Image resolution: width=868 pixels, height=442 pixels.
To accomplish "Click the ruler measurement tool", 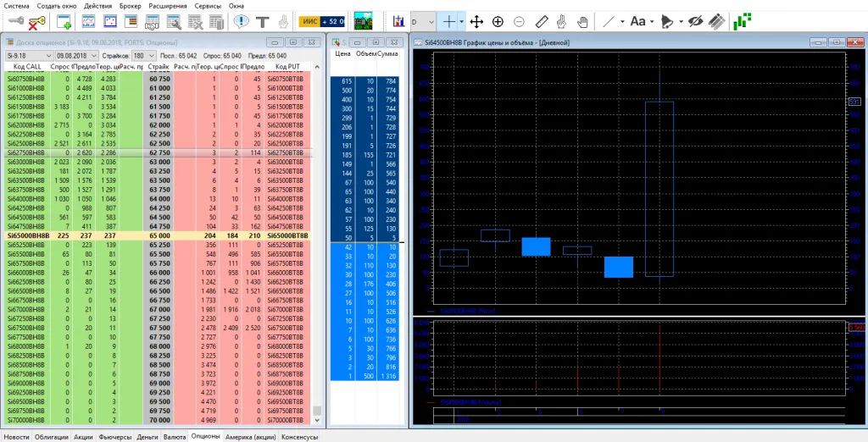I will click(x=541, y=21).
